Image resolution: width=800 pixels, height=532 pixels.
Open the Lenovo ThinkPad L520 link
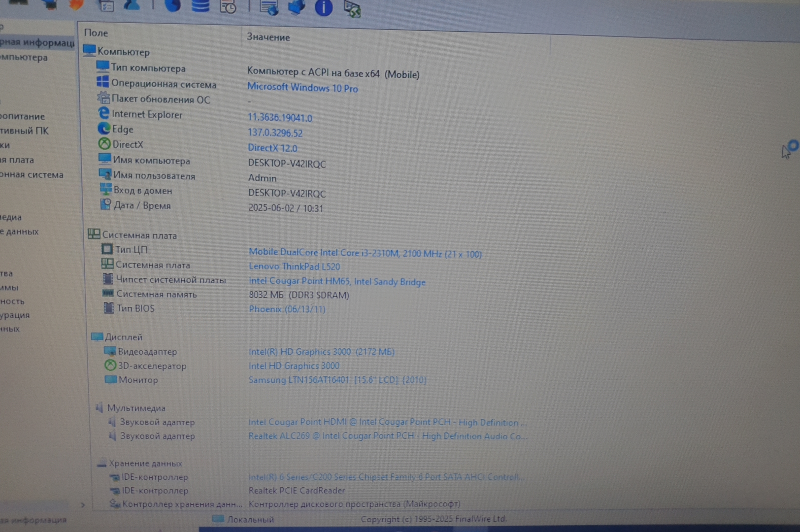tap(294, 266)
